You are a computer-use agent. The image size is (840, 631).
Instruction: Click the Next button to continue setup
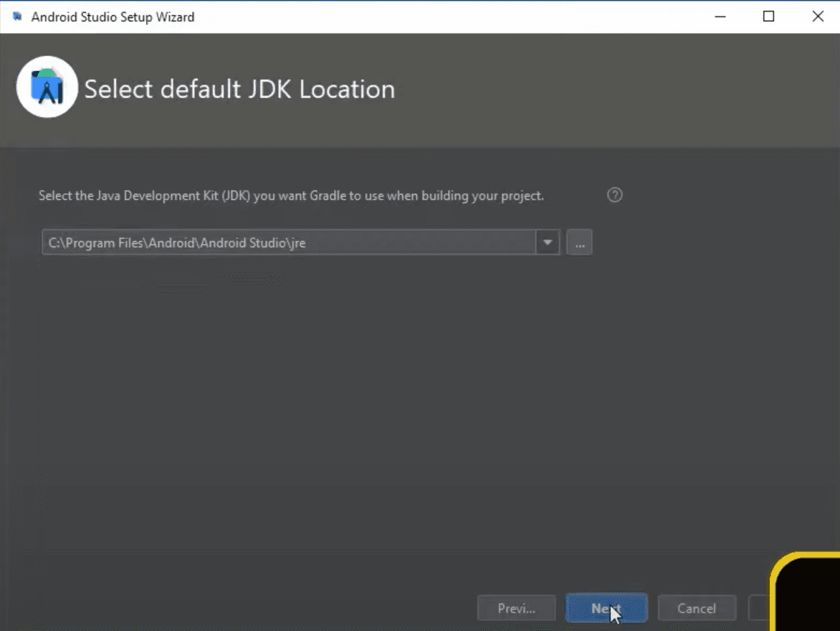[x=606, y=607]
